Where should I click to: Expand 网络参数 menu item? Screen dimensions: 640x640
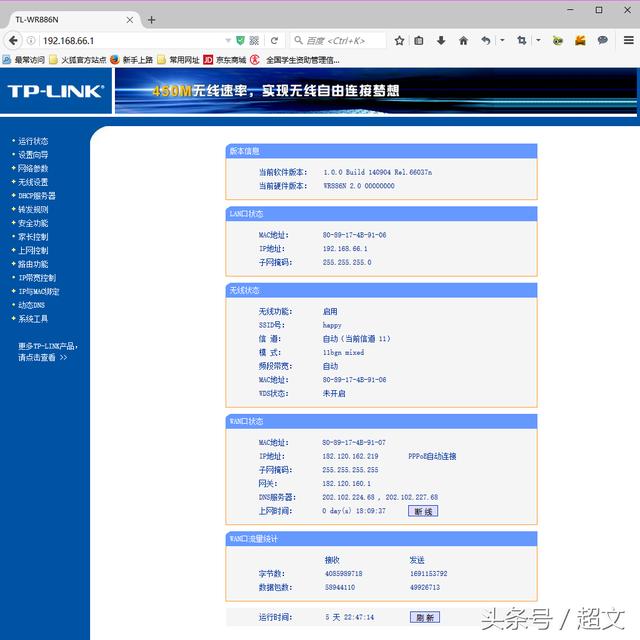(33, 169)
